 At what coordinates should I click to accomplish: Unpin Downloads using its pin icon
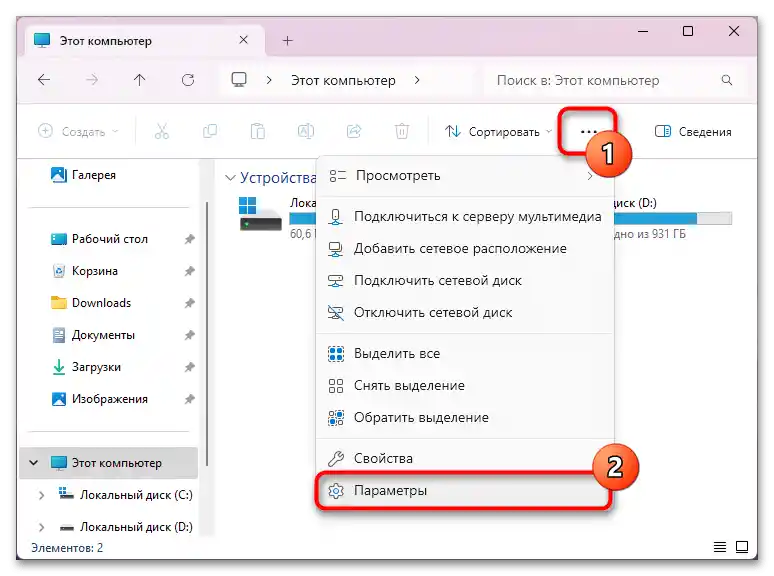click(190, 303)
